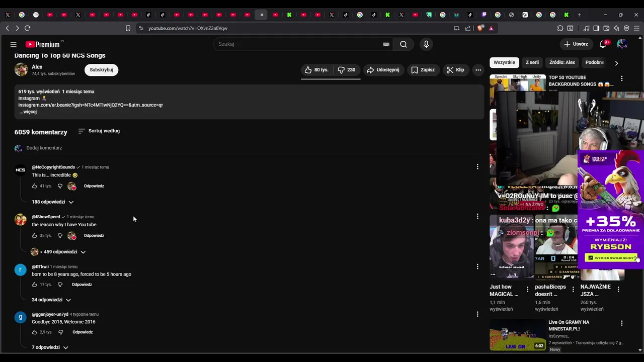Open the 'Udostępnij' share option
Viewport: 644px width, 362px height.
click(383, 70)
